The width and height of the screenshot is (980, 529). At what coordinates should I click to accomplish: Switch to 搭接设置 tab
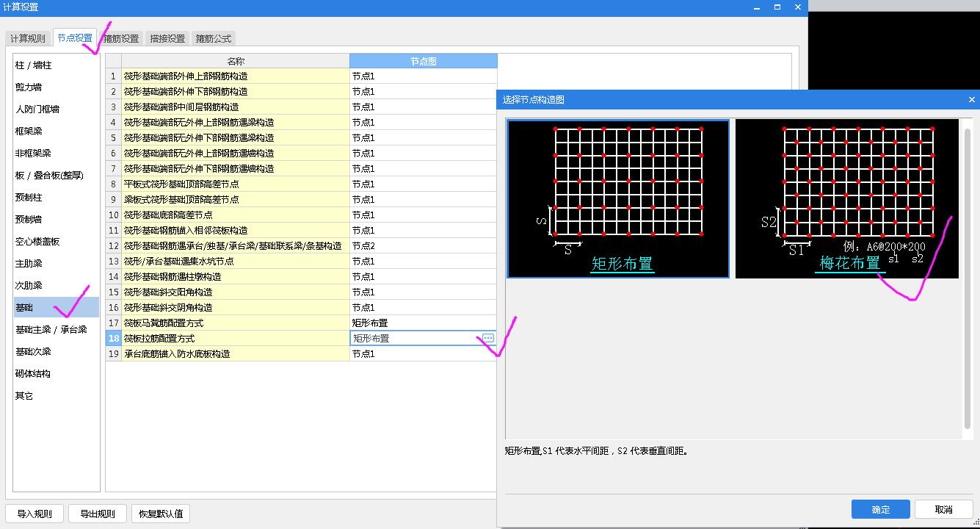coord(167,38)
